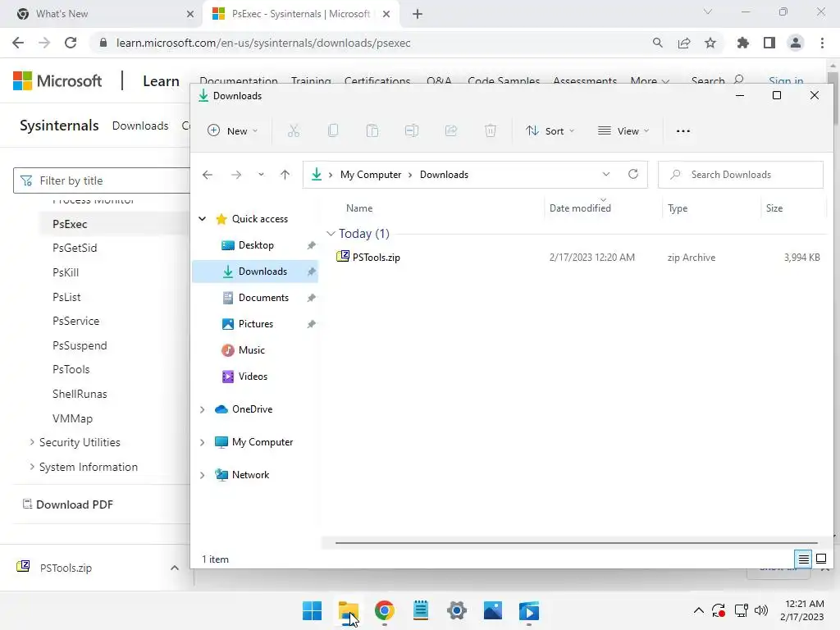Open PsKill link in docs sidebar
This screenshot has height=630, width=840.
(x=66, y=272)
